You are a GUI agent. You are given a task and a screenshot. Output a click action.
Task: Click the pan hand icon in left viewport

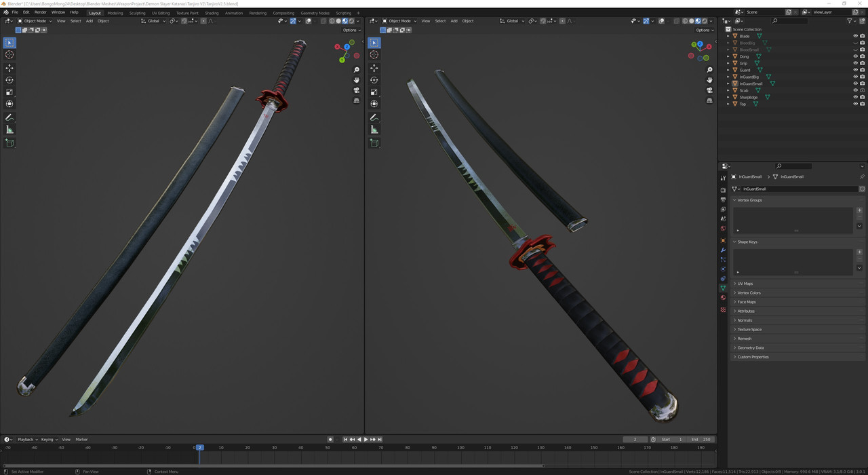357,80
